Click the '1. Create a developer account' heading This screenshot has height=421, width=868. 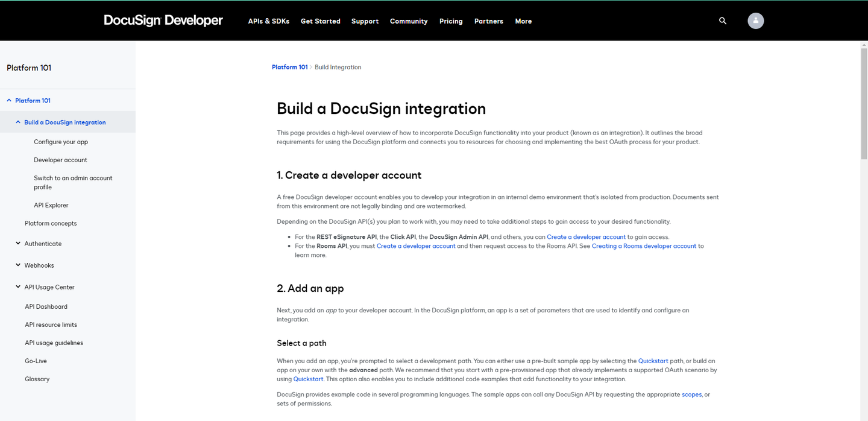[349, 176]
